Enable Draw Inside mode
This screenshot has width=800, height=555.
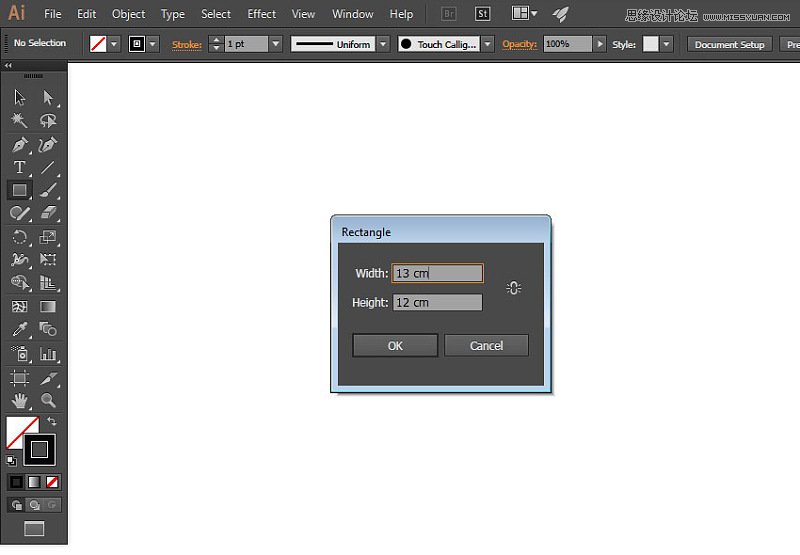pyautogui.click(x=52, y=505)
